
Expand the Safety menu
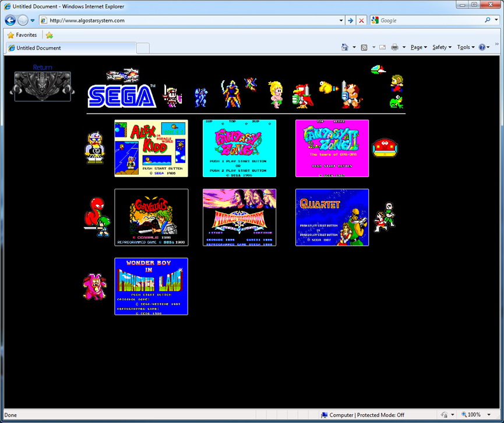pos(442,48)
